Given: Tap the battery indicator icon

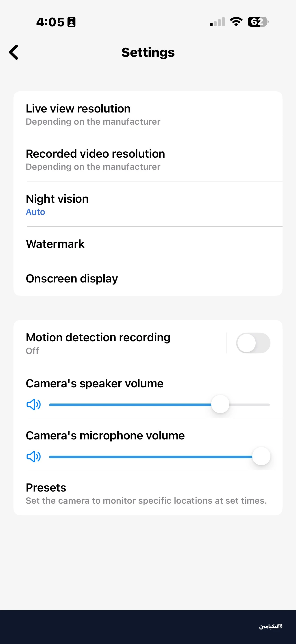Looking at the screenshot, I should point(258,22).
